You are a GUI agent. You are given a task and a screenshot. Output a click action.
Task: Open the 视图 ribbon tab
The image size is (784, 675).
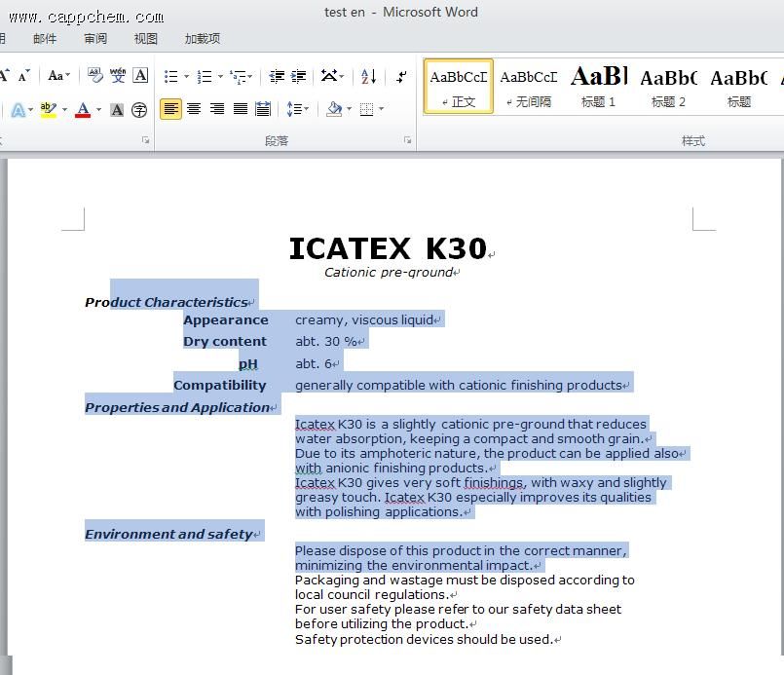click(x=145, y=39)
